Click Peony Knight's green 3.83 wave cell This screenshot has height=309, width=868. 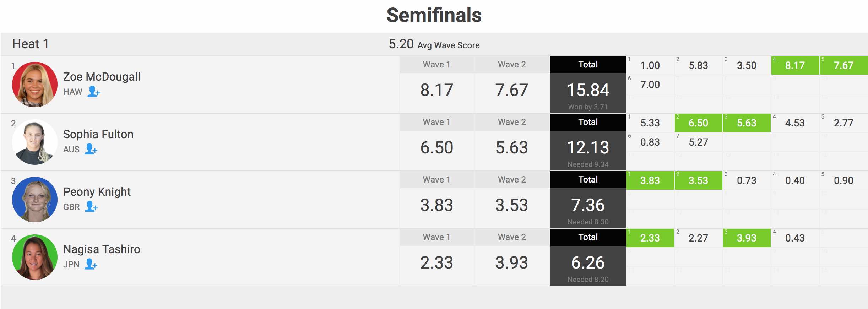[650, 180]
